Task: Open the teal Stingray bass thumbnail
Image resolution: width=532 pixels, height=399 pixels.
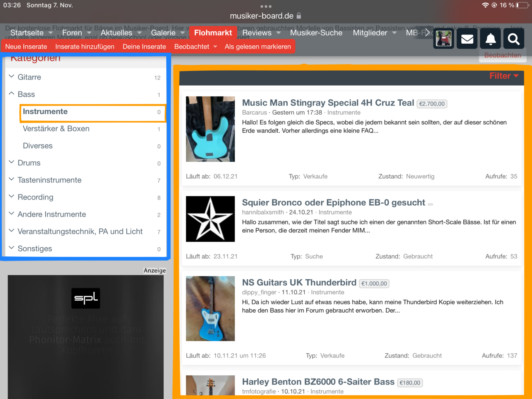Action: point(210,129)
